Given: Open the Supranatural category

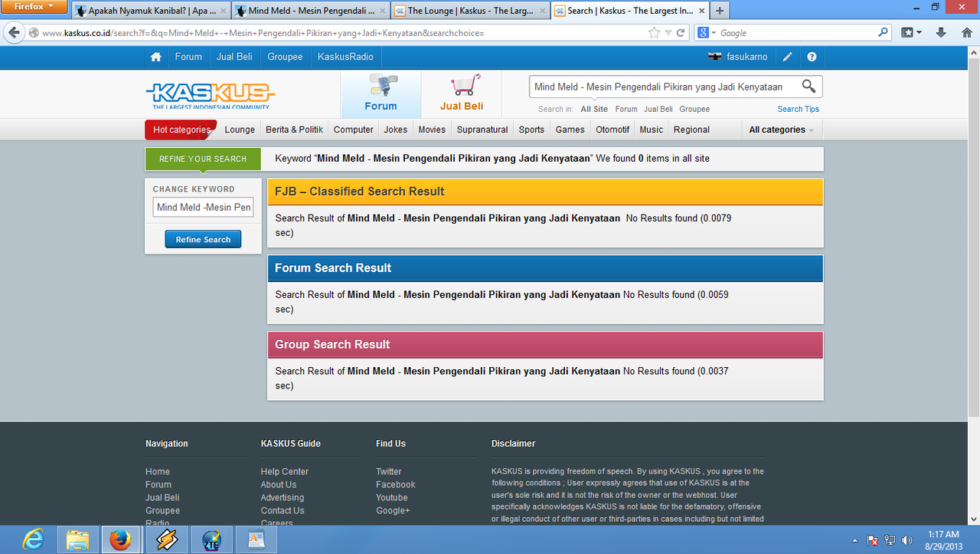Looking at the screenshot, I should pos(482,129).
